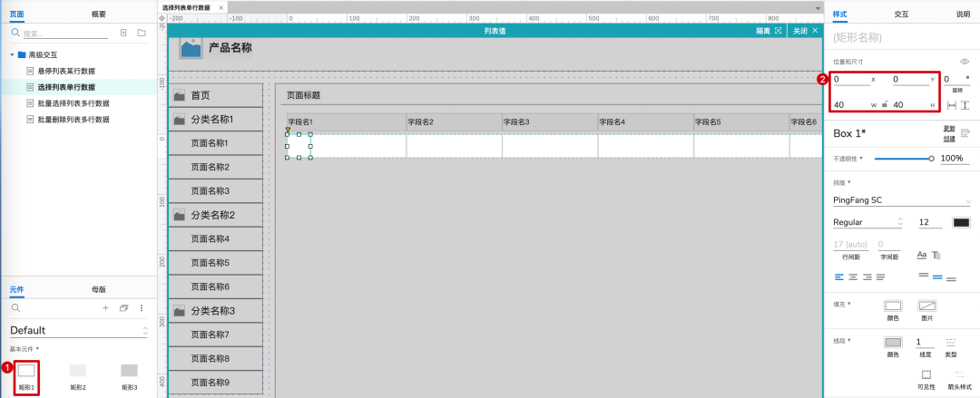This screenshot has height=398, width=980.
Task: Click the 样式 tab
Action: point(840,14)
